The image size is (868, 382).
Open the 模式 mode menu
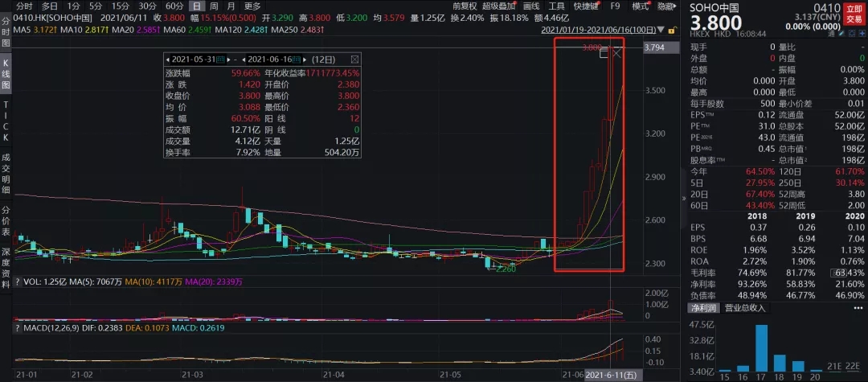point(640,6)
